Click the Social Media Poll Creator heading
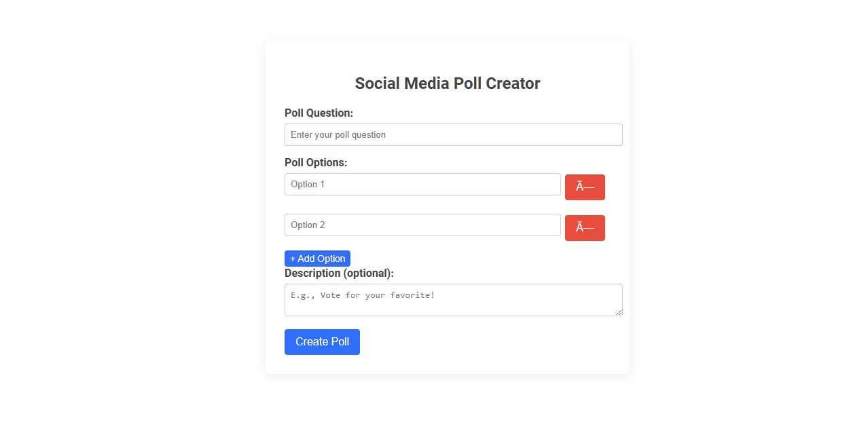 [x=447, y=83]
